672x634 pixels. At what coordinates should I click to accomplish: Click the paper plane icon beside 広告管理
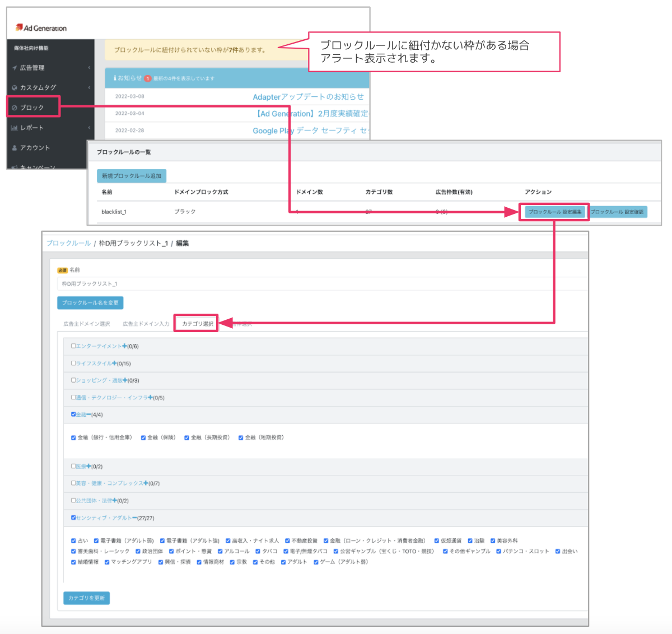click(15, 68)
